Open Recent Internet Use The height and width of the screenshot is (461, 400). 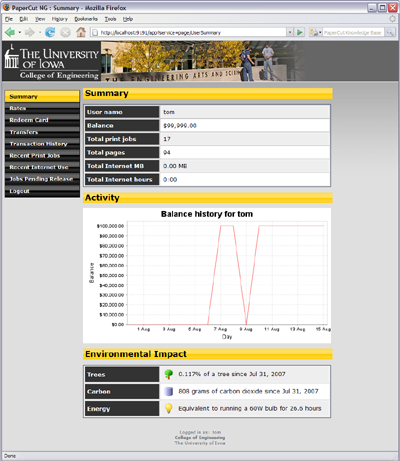click(42, 167)
